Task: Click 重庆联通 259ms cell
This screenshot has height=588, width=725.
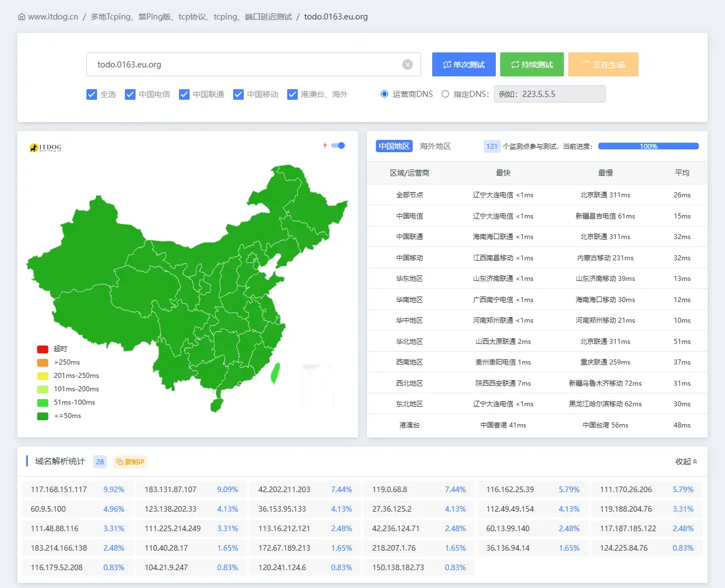Action: pyautogui.click(x=605, y=362)
